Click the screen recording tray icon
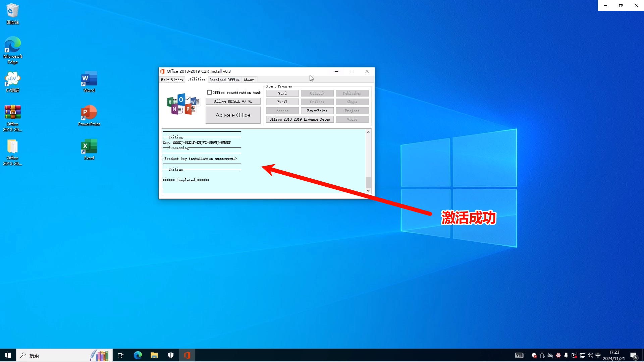The image size is (644, 362). (x=574, y=355)
